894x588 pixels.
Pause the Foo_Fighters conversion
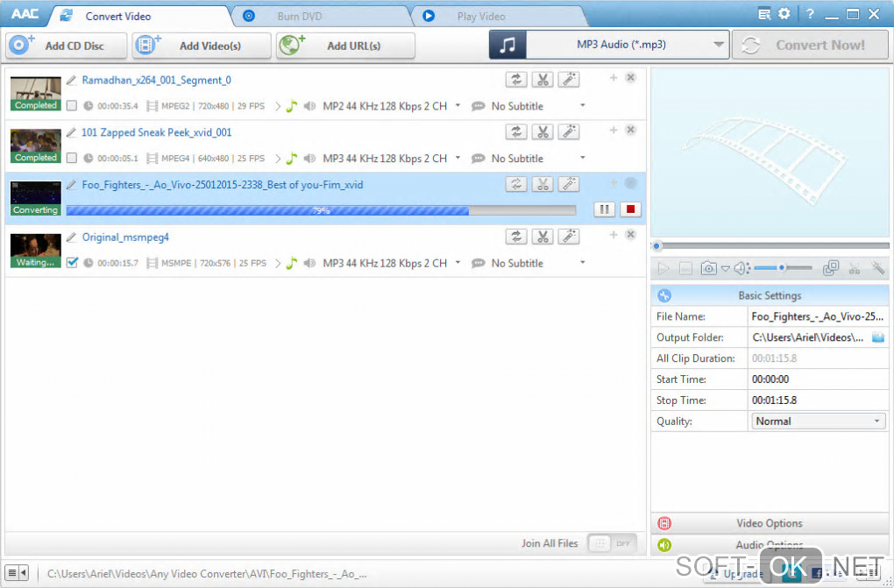pyautogui.click(x=604, y=209)
